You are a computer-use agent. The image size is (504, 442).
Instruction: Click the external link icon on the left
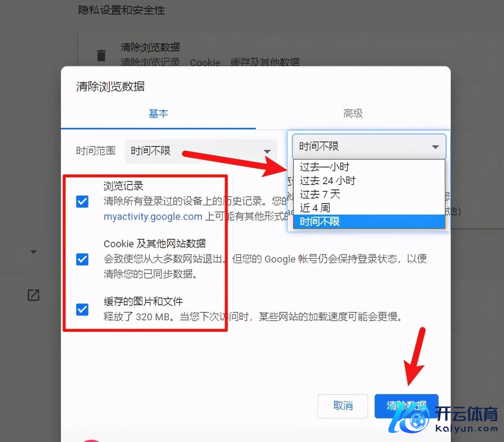click(34, 295)
